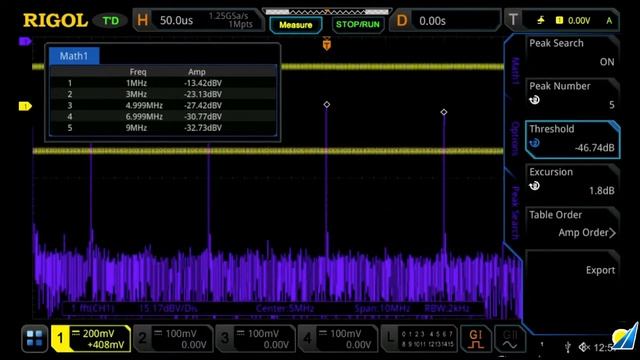Open the Measure button
The image size is (640, 360).
pyautogui.click(x=296, y=25)
